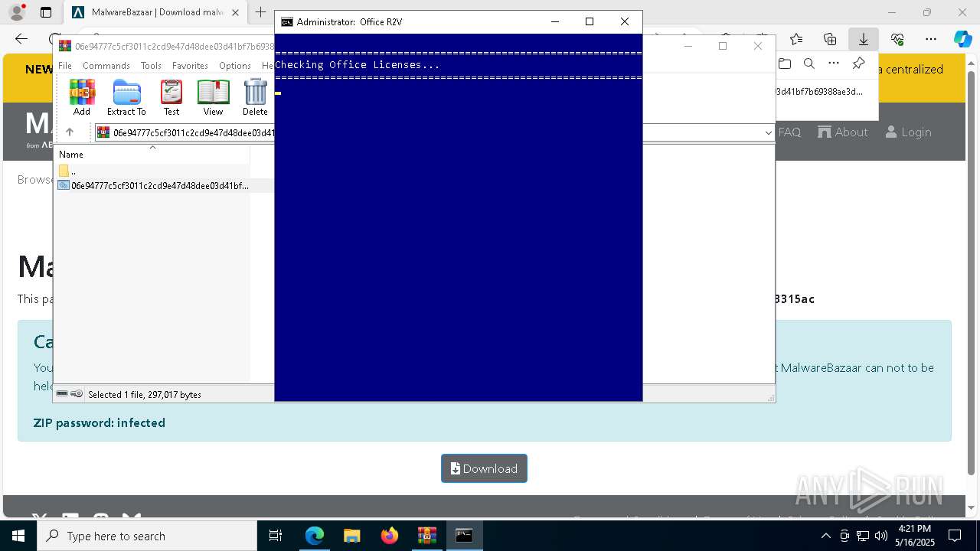Select the 06e94777c5cf3011... file in the list
The width and height of the screenshot is (980, 551).
(153, 185)
